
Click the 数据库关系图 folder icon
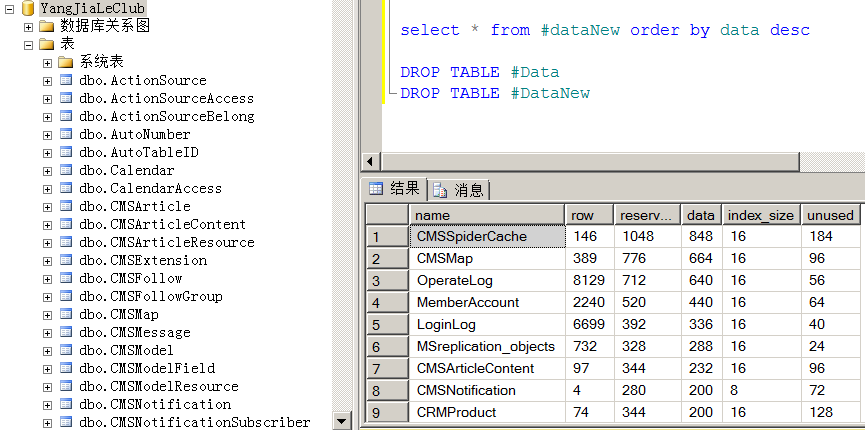tap(46, 26)
